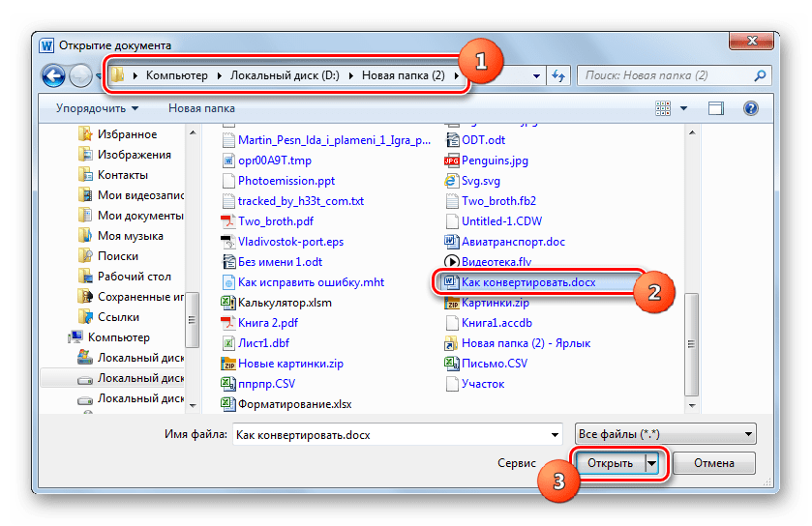812x526 pixels.
Task: Click the Открыть button
Action: (x=610, y=463)
